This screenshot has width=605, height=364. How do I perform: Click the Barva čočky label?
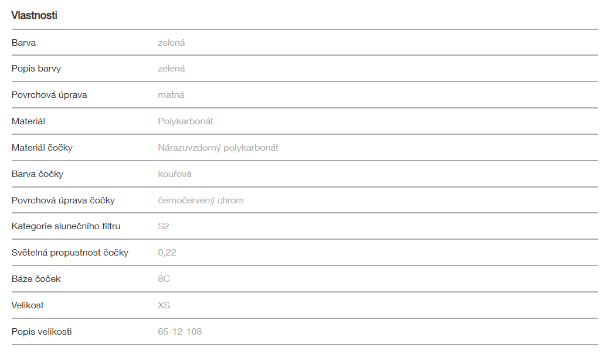pos(38,174)
